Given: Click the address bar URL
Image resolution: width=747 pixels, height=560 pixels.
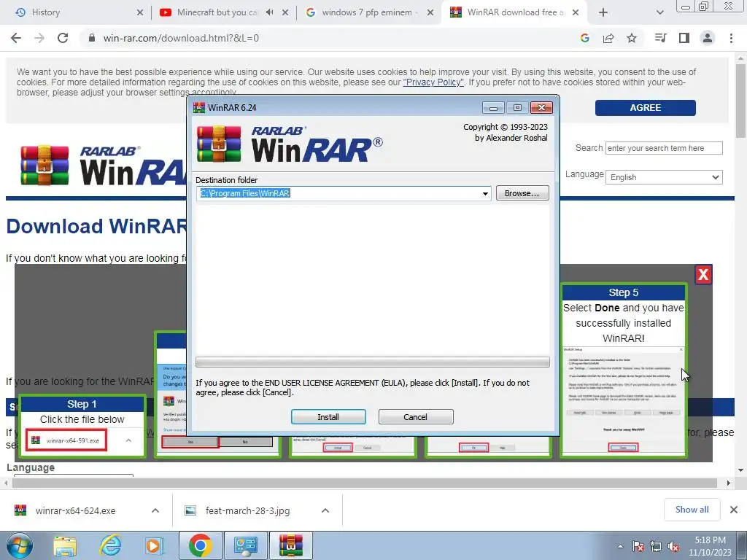Looking at the screenshot, I should [181, 38].
